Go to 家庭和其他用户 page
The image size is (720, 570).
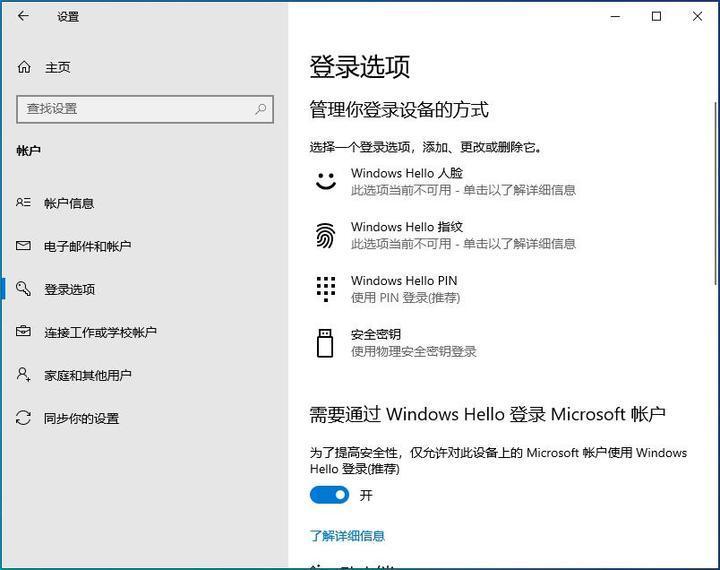point(87,375)
